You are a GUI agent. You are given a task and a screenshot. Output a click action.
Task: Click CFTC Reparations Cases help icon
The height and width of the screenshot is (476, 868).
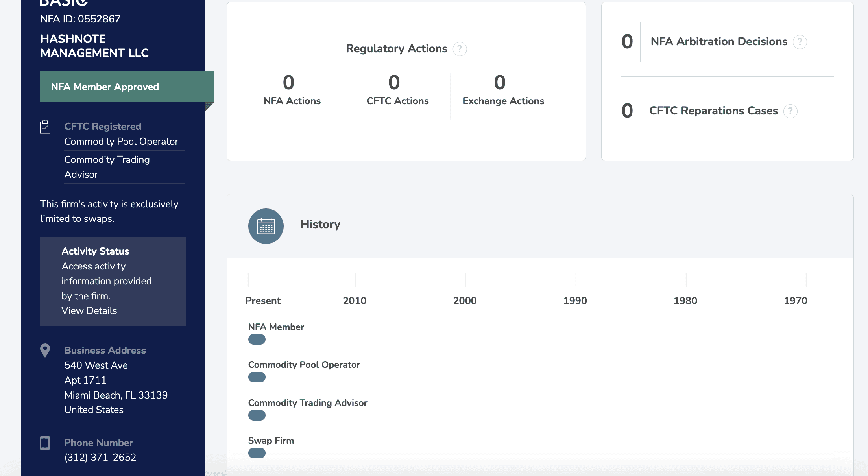pyautogui.click(x=790, y=111)
